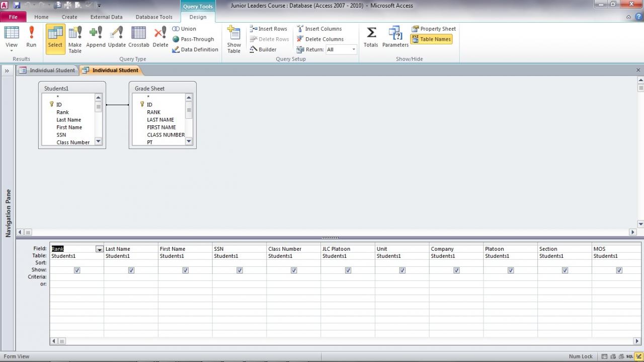Switch to SQL view in status bar

630,356
